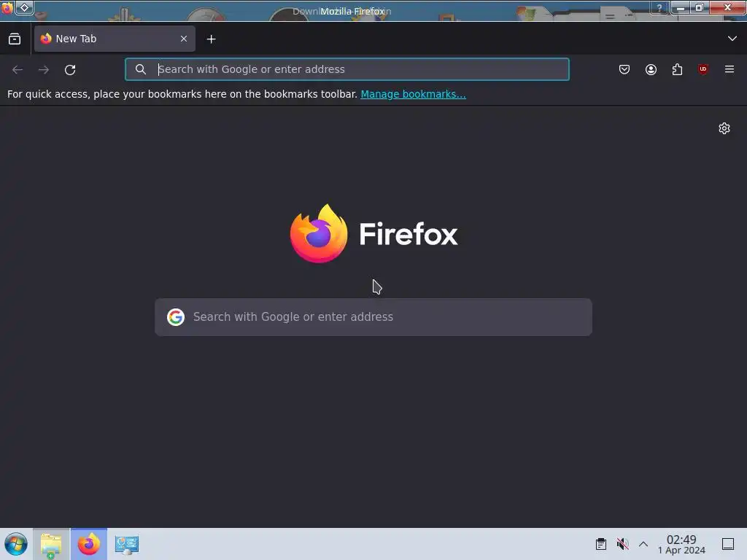747x560 pixels.
Task: Open uBlock Origin popup
Action: [x=703, y=69]
